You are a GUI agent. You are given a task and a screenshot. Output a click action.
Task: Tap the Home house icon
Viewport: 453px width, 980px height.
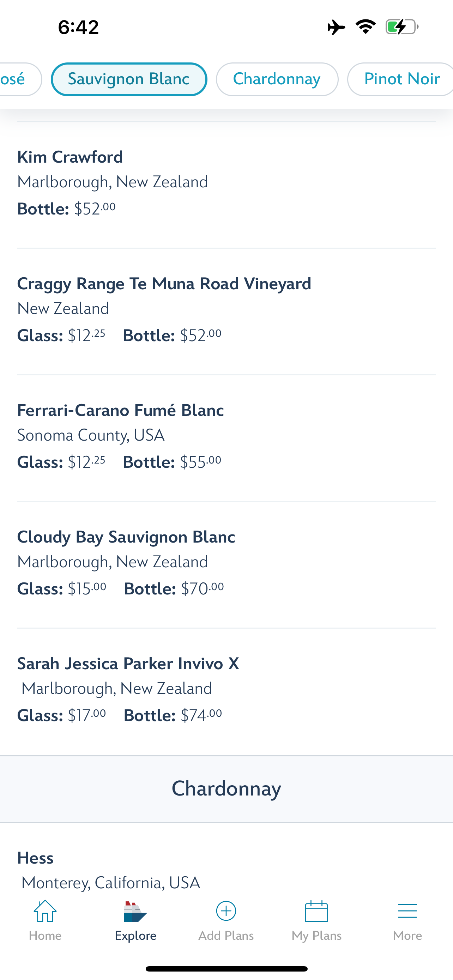coord(45,911)
